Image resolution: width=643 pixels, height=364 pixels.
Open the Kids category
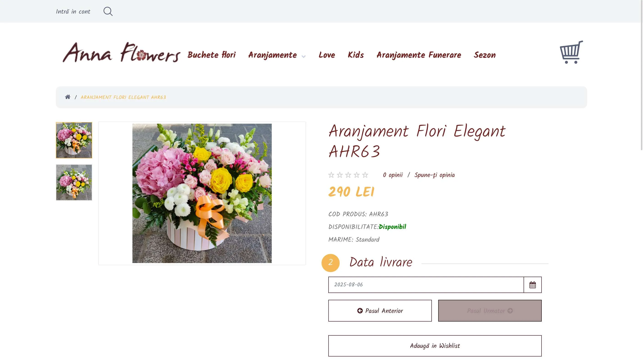(x=356, y=55)
